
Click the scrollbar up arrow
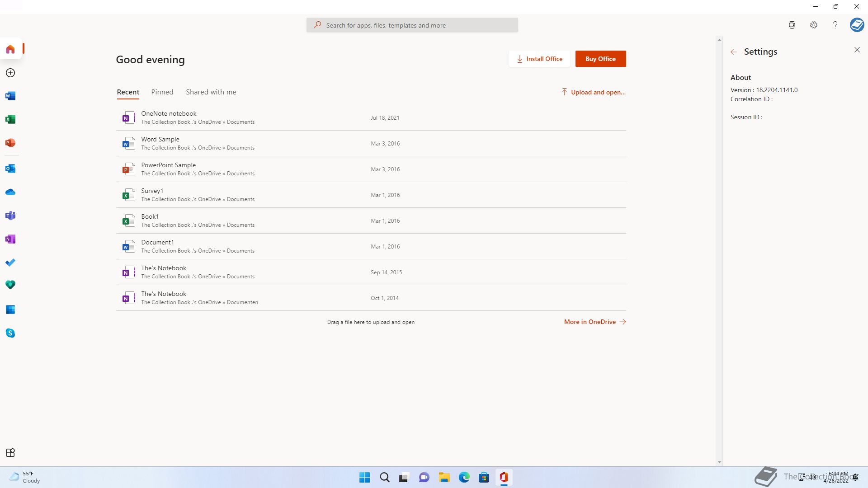click(719, 40)
